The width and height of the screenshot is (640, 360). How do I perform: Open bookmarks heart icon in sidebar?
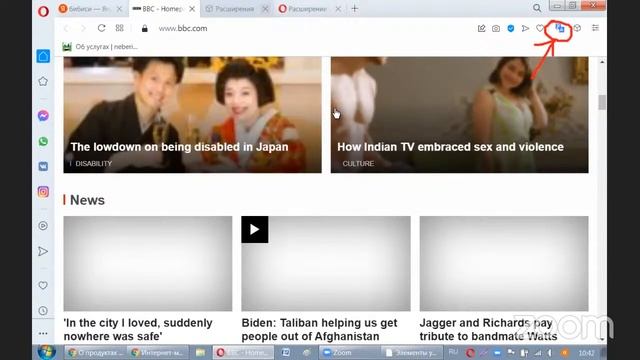[43, 285]
